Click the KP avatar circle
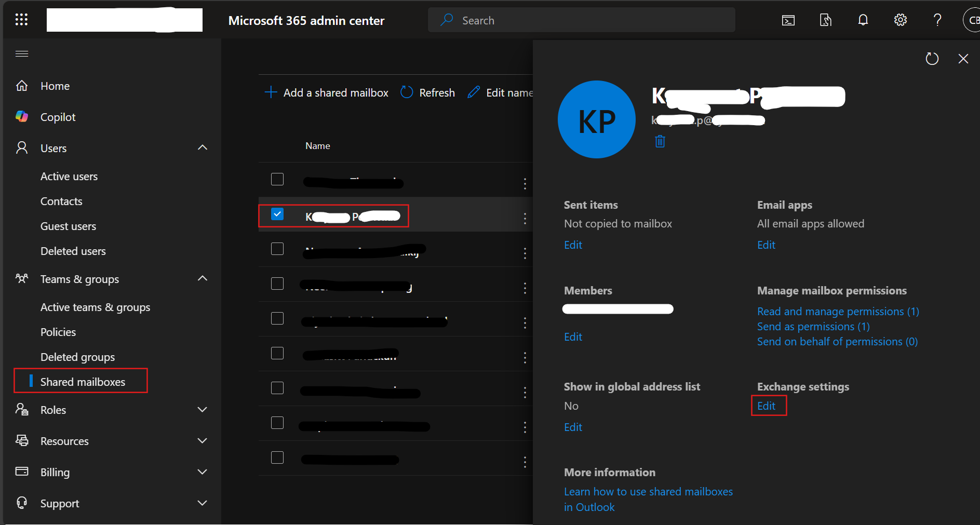Image resolution: width=980 pixels, height=525 pixels. 597,119
